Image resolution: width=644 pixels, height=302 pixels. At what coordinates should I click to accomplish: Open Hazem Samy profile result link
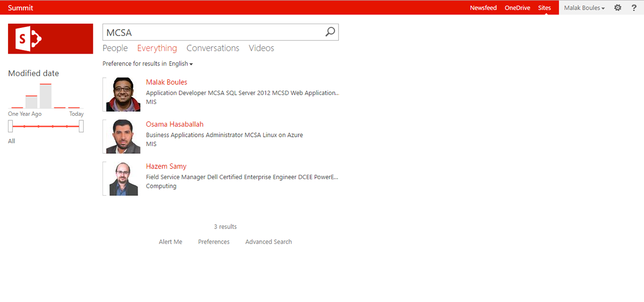(x=166, y=166)
